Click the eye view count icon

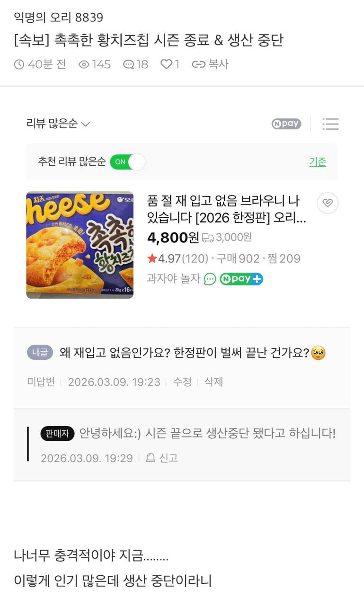[84, 64]
